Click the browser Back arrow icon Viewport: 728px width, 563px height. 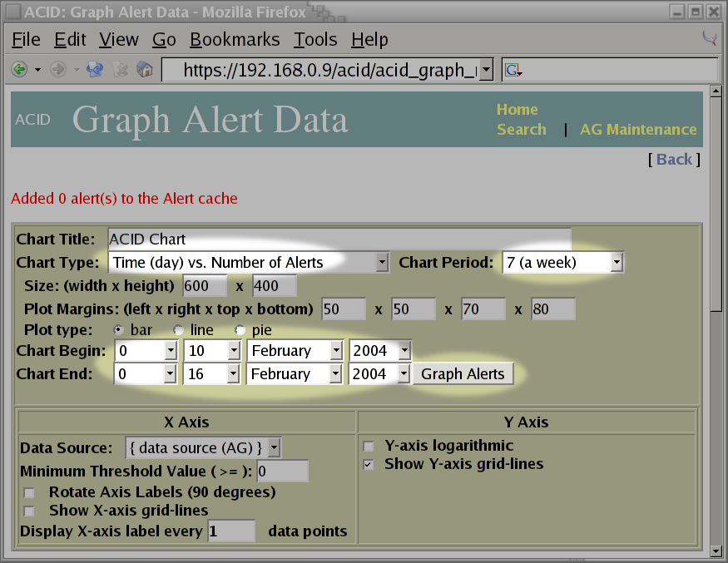(19, 70)
